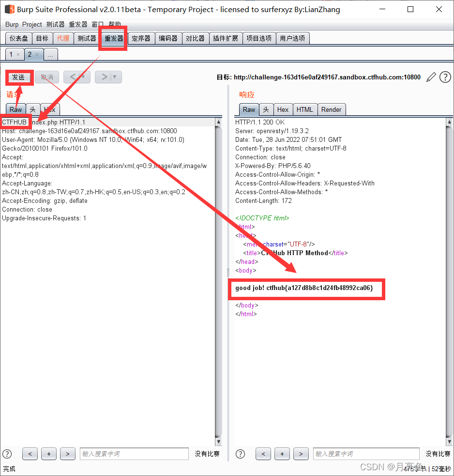Expand forward history dropdown arrow
454x476 pixels.
(x=115, y=77)
